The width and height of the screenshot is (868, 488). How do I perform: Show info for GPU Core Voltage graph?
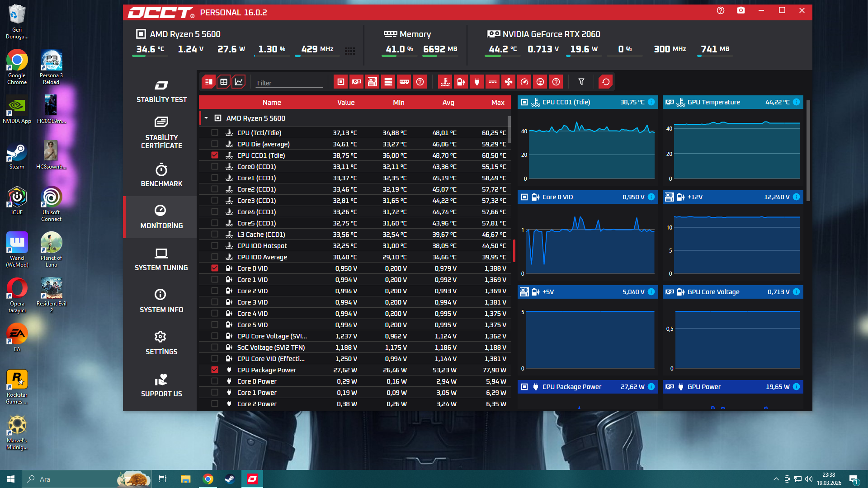click(797, 292)
